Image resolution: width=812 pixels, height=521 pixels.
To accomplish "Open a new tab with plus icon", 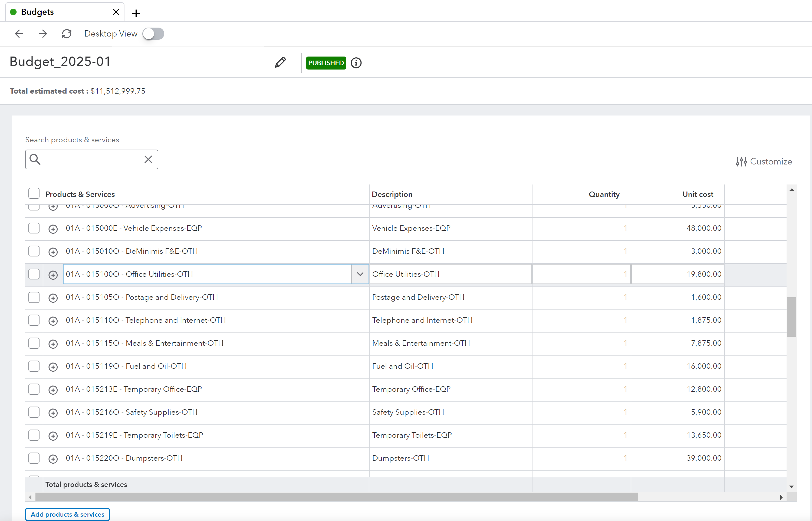I will [136, 13].
